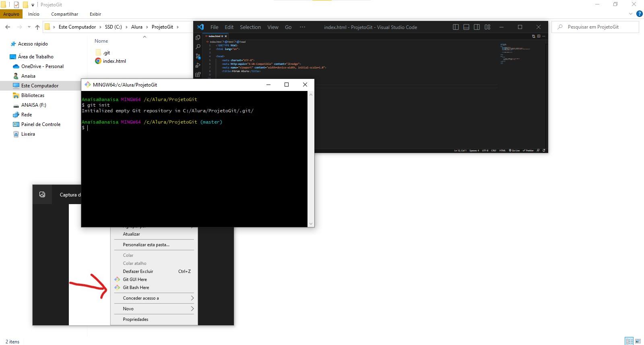Click the split editor right icon
This screenshot has height=345, width=644.
539,36
